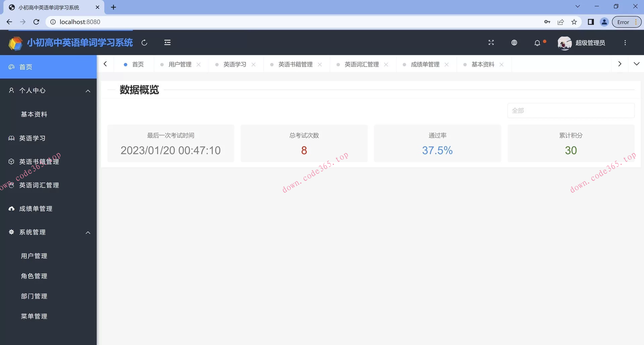This screenshot has height=345, width=644.
Task: Enter fullscreen mode via the expand icon
Action: [491, 43]
